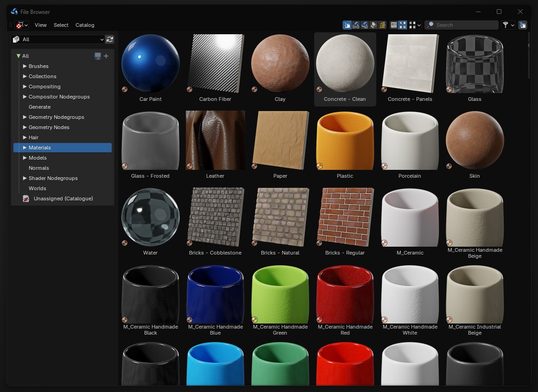Select the Bricks - Regular thumbnail
The height and width of the screenshot is (392, 538).
click(x=345, y=217)
